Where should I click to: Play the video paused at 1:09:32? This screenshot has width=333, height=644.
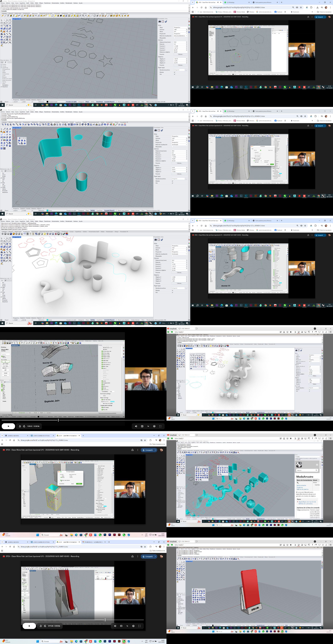coord(8,426)
